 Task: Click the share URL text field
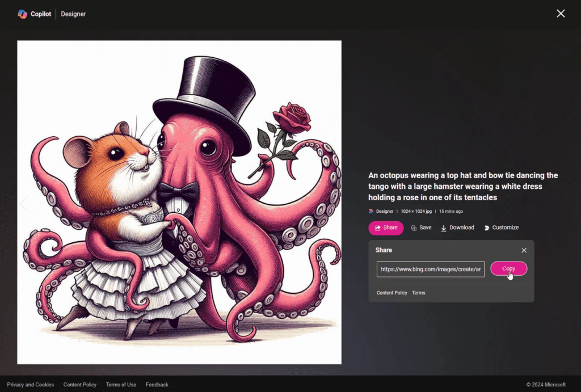430,269
